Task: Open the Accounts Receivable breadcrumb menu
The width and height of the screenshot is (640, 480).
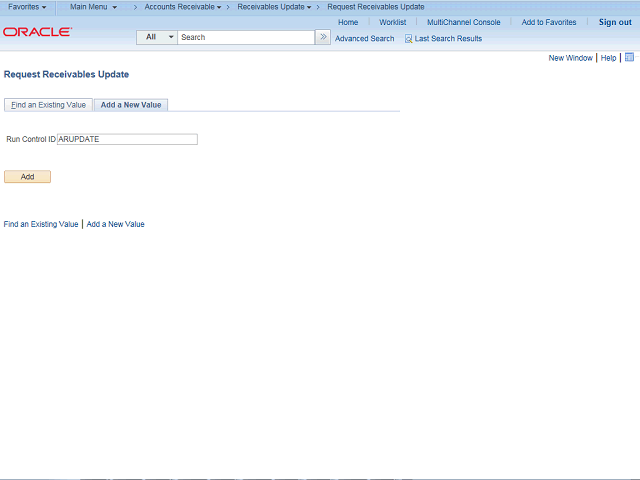Action: (183, 7)
